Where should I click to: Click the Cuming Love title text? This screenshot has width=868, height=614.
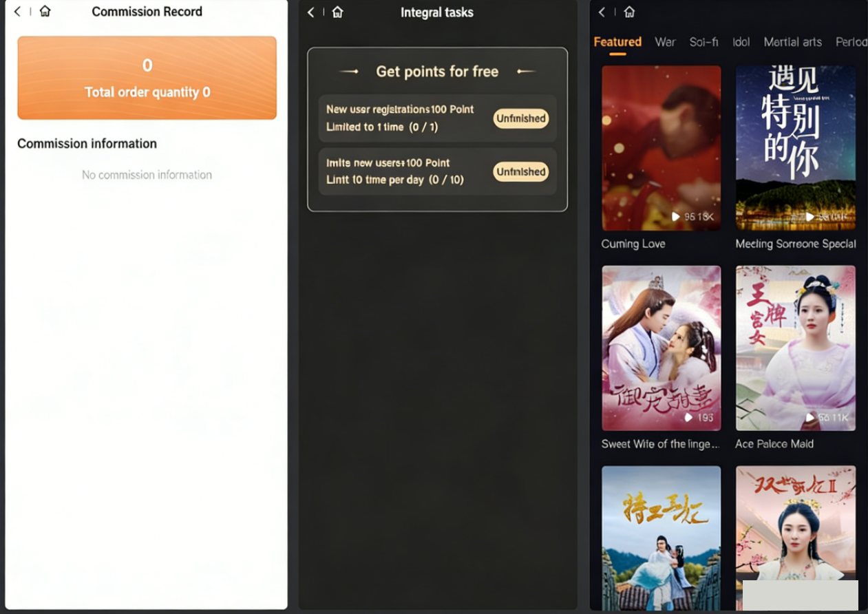coord(633,244)
